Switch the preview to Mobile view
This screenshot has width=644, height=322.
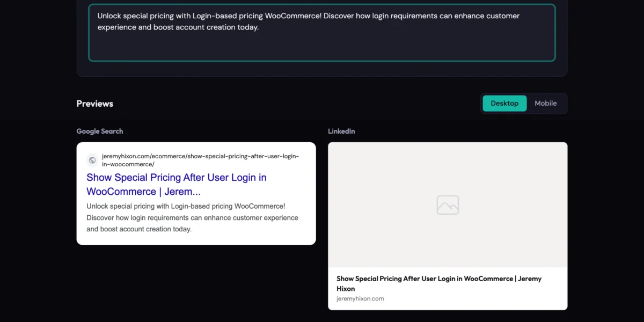545,104
